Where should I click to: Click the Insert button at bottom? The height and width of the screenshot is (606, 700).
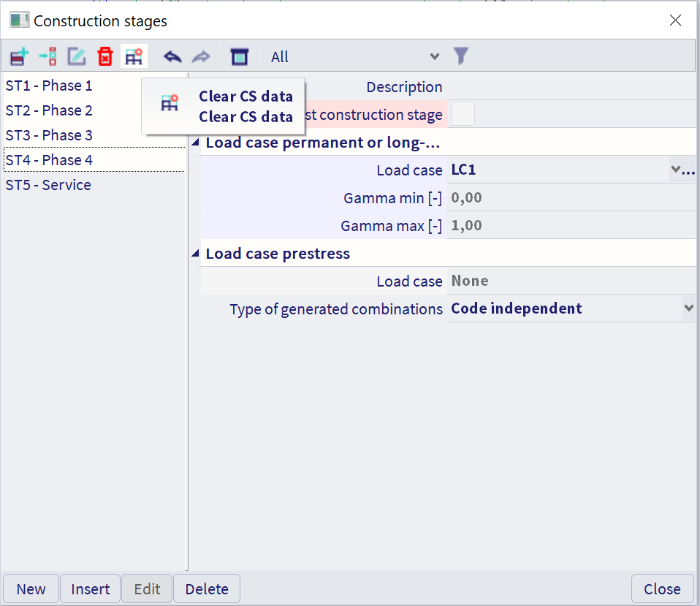(x=91, y=589)
